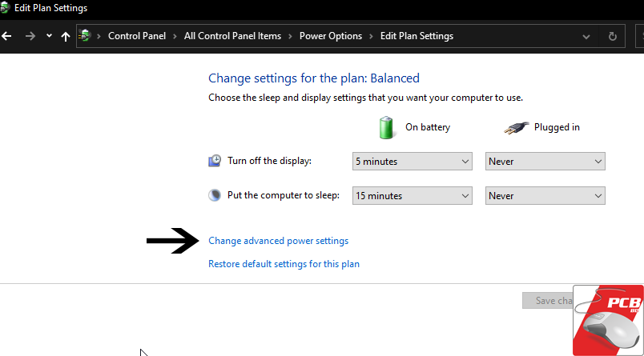
Task: Open display timeout dropdown for Plugged in
Action: 545,162
